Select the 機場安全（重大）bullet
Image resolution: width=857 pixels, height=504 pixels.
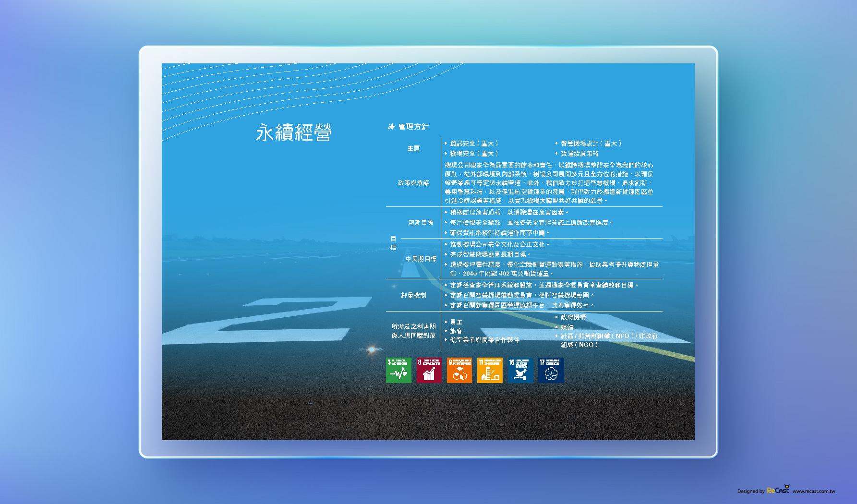click(471, 154)
